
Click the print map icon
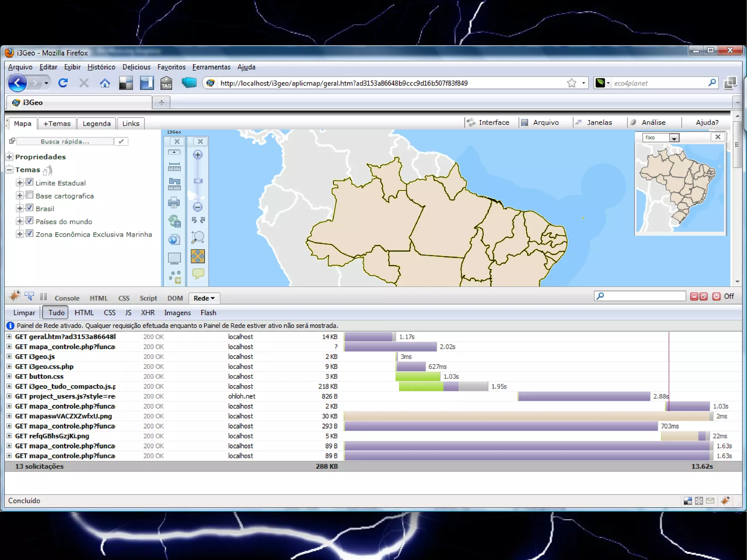tap(174, 202)
